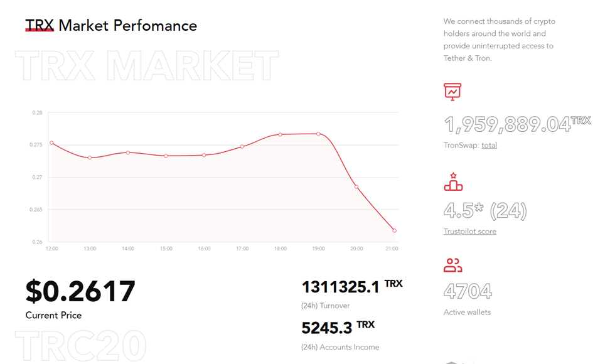Click the 4704 active wallets number
610x364 pixels.
468,291
